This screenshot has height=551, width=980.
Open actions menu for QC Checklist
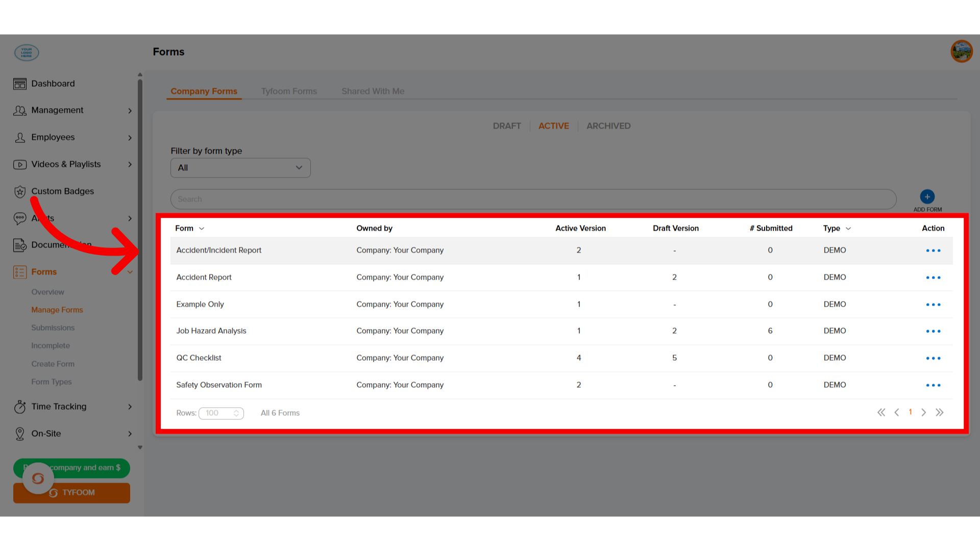[933, 358]
